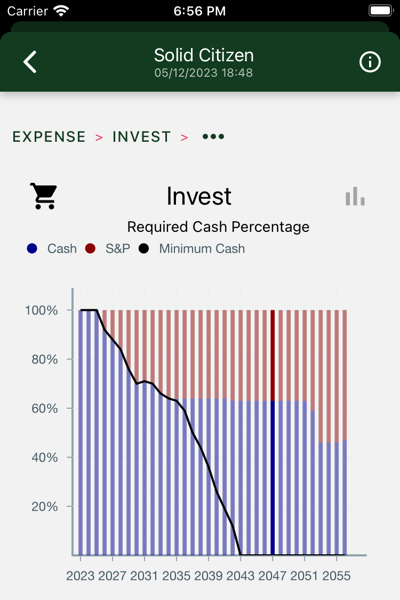The height and width of the screenshot is (600, 400).
Task: Click the Cash legend label
Action: pyautogui.click(x=62, y=249)
